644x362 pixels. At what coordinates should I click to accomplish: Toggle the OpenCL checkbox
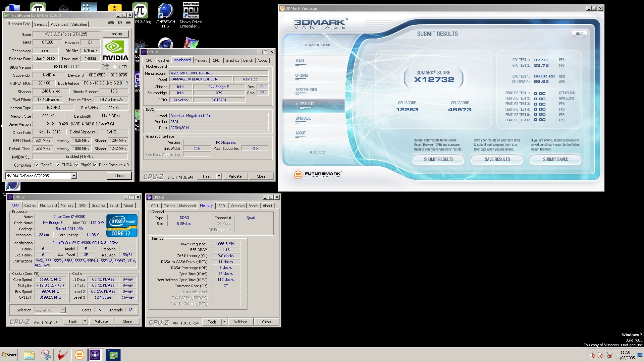point(37,165)
